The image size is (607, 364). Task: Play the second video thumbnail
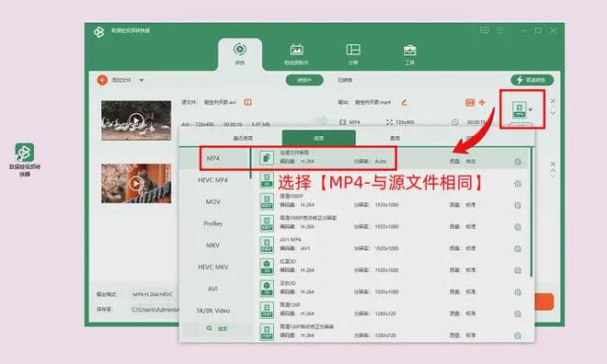coord(135,183)
